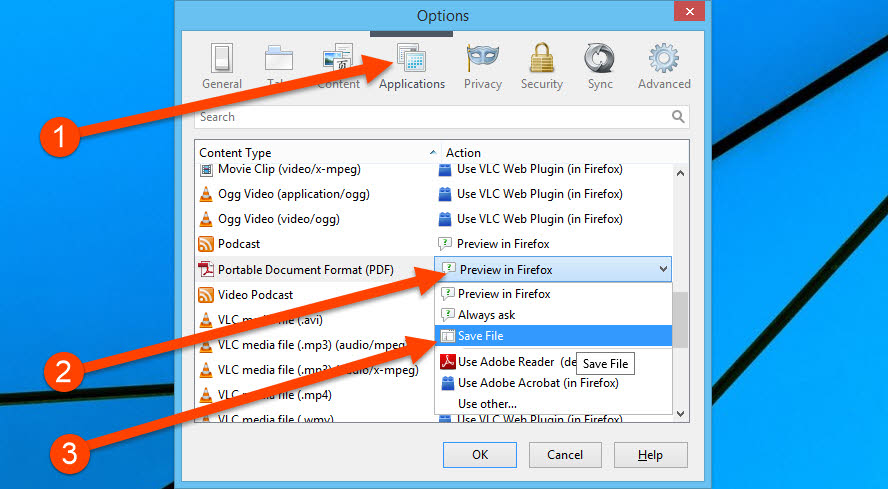Click plugin icon beside Ogg Video (video/ogg) action

445,219
